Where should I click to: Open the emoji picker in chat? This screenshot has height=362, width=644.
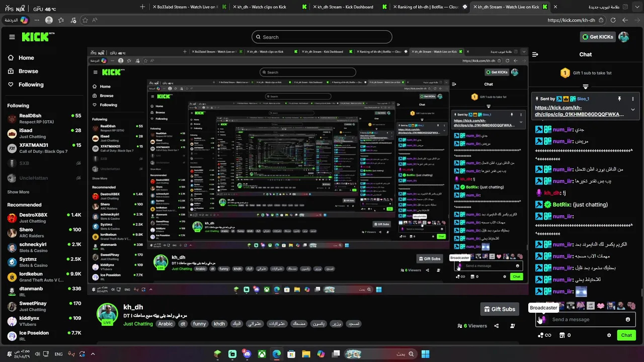coord(628,319)
